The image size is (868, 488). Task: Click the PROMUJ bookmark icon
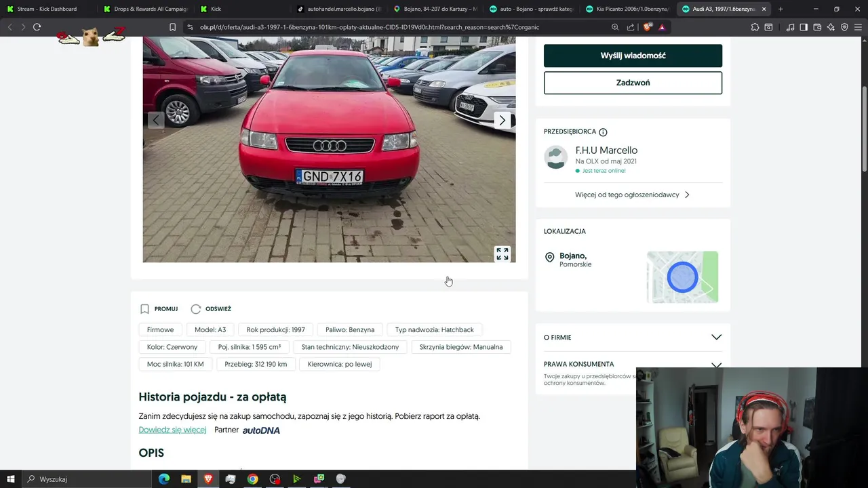[144, 309]
